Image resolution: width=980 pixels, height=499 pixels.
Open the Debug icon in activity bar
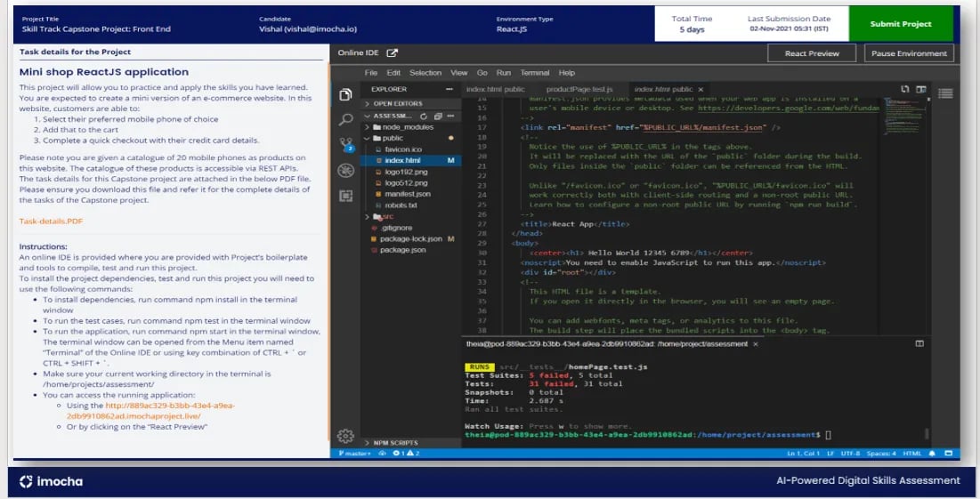[345, 171]
